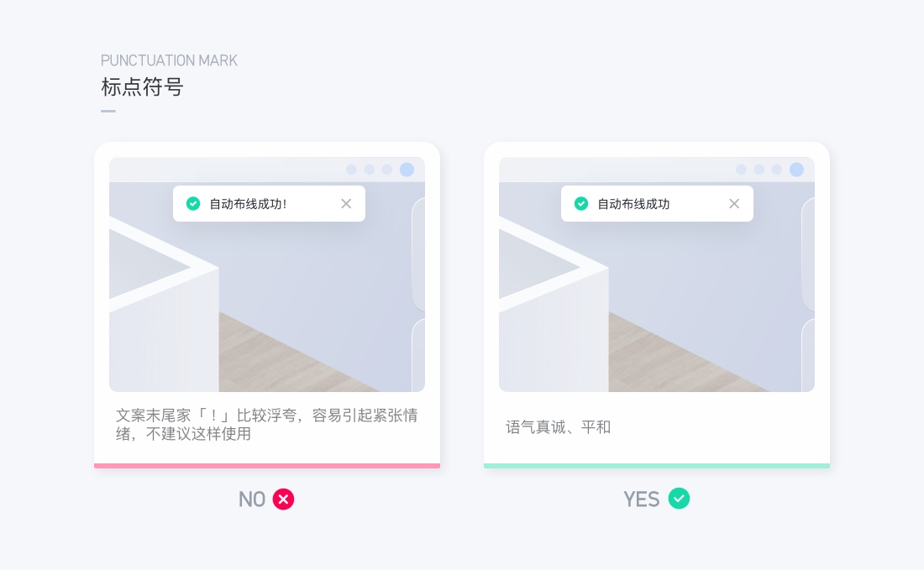Click the green success icon in the NO card toast
Viewport: 924px width, 570px height.
(193, 204)
